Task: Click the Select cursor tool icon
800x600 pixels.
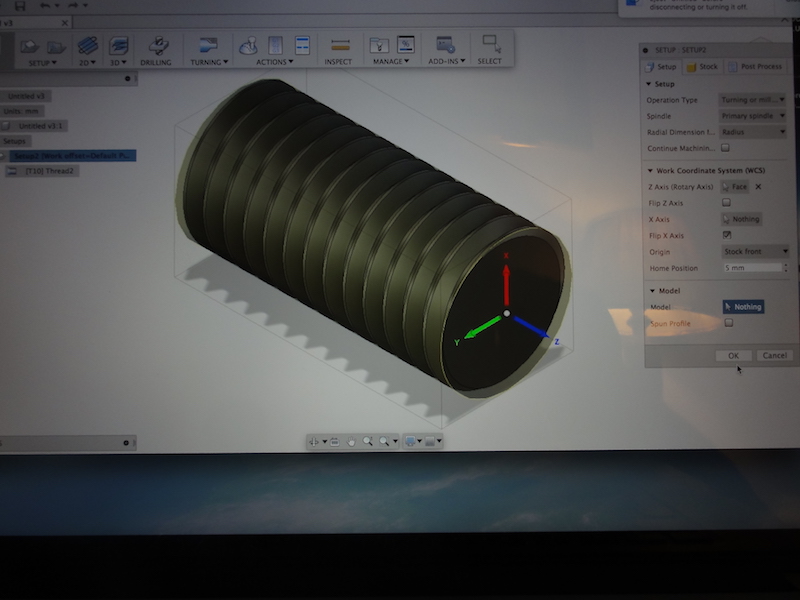Action: click(492, 44)
